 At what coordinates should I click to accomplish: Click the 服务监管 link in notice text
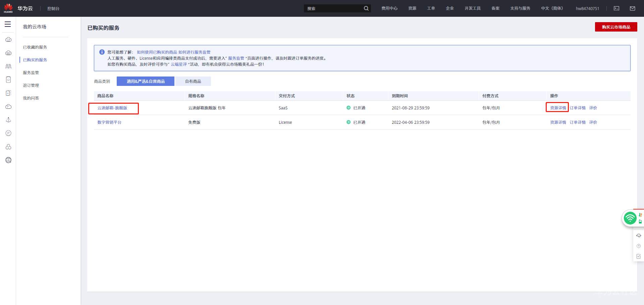coord(236,58)
